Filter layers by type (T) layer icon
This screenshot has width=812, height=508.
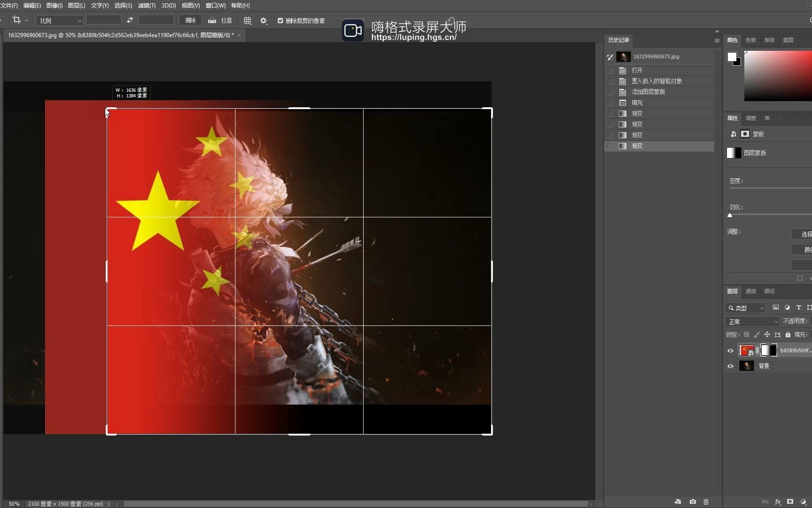[798, 308]
